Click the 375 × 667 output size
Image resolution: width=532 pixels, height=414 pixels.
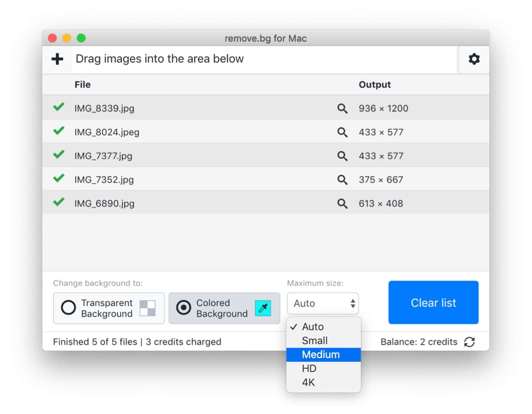click(x=381, y=179)
